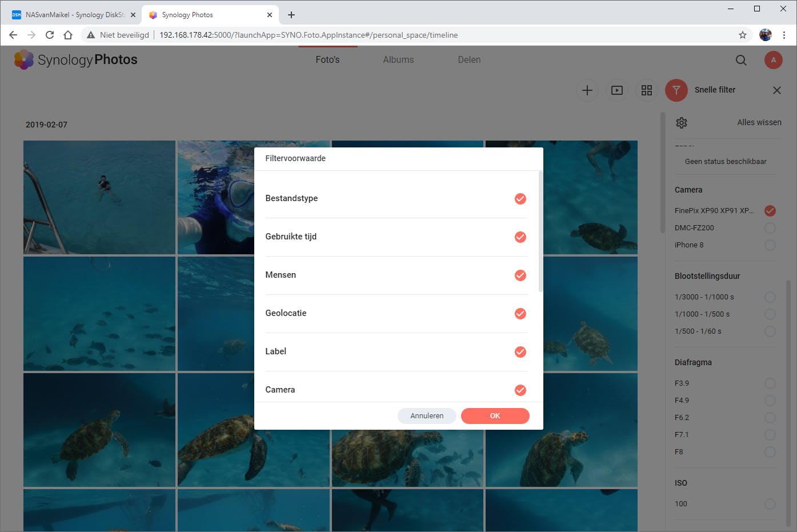
Task: Click the Snelle filter label
Action: click(715, 90)
